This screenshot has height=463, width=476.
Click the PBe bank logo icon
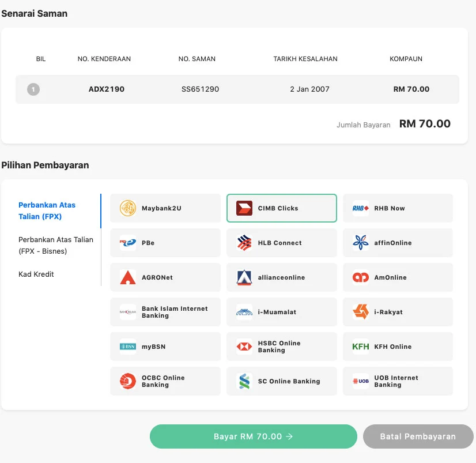128,243
